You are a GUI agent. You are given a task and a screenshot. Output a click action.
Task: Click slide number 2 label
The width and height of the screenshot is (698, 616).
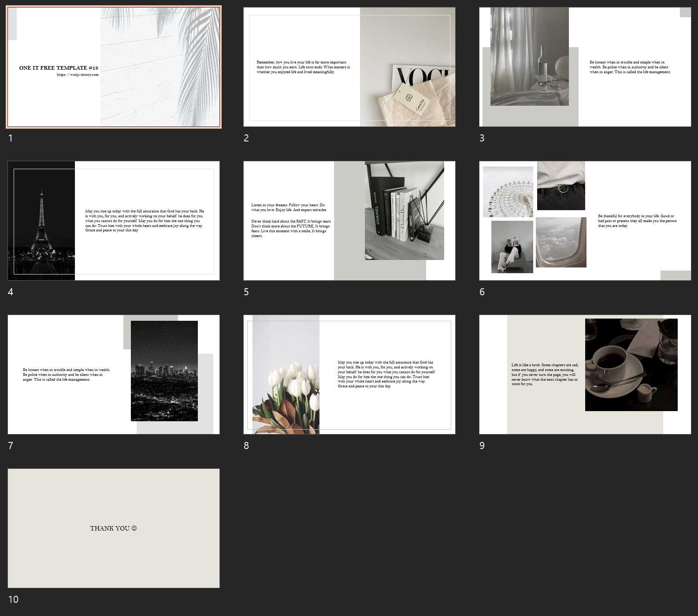(x=246, y=138)
